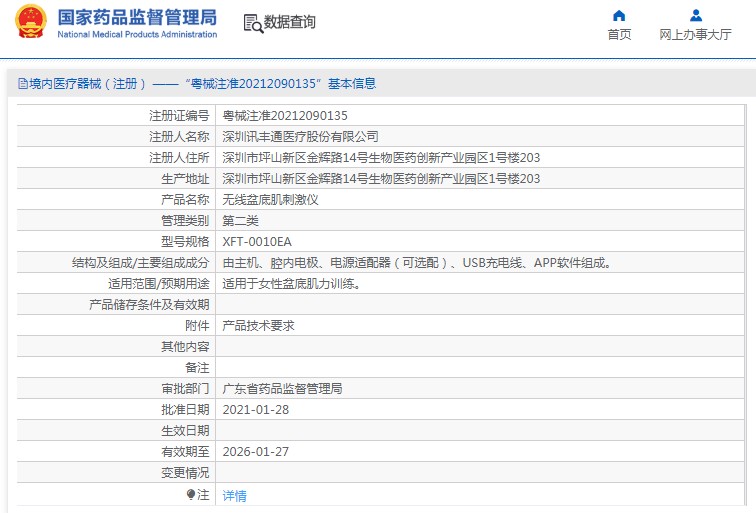Click the lightbulb icon beside 注

pyautogui.click(x=191, y=494)
